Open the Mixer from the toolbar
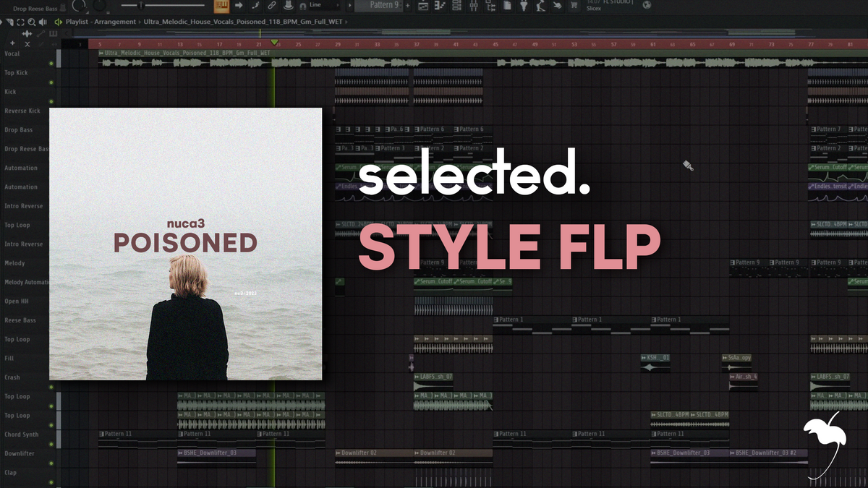 pyautogui.click(x=474, y=6)
